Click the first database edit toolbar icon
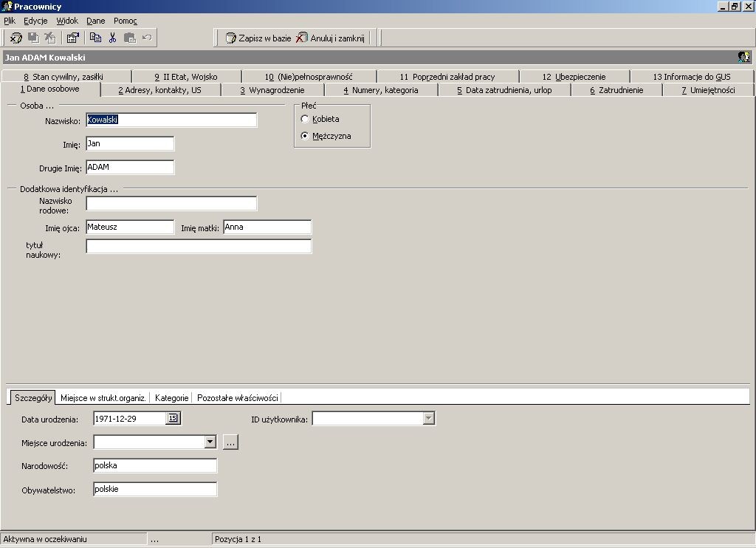This screenshot has width=756, height=548. click(x=16, y=38)
